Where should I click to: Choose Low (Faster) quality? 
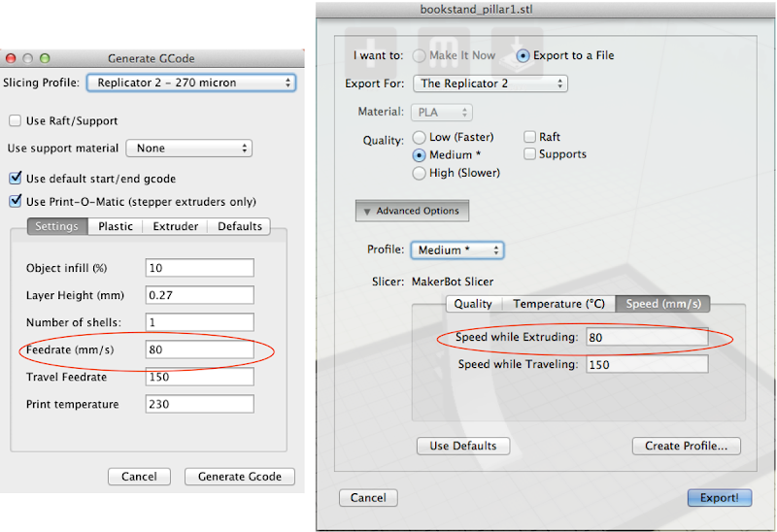click(420, 137)
